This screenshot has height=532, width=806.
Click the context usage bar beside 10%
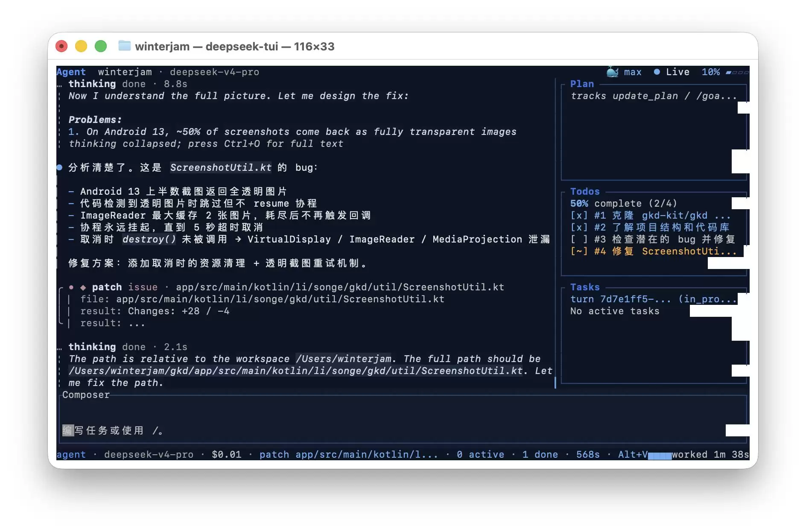coord(737,72)
